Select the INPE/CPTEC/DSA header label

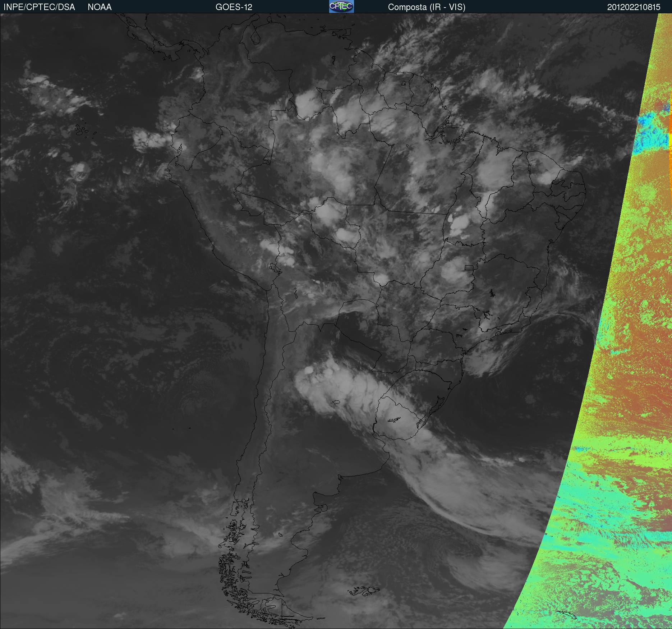(x=39, y=7)
